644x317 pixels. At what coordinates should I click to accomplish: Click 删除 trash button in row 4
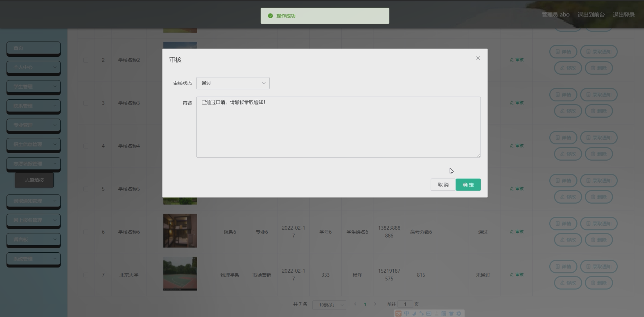[x=598, y=154]
